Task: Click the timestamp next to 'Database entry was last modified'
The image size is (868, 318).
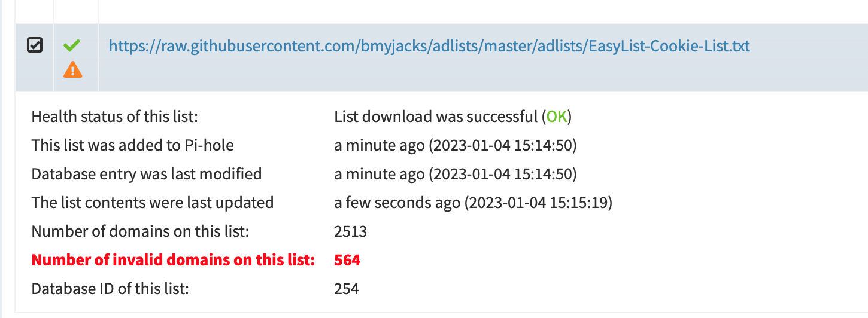Action: (x=456, y=174)
